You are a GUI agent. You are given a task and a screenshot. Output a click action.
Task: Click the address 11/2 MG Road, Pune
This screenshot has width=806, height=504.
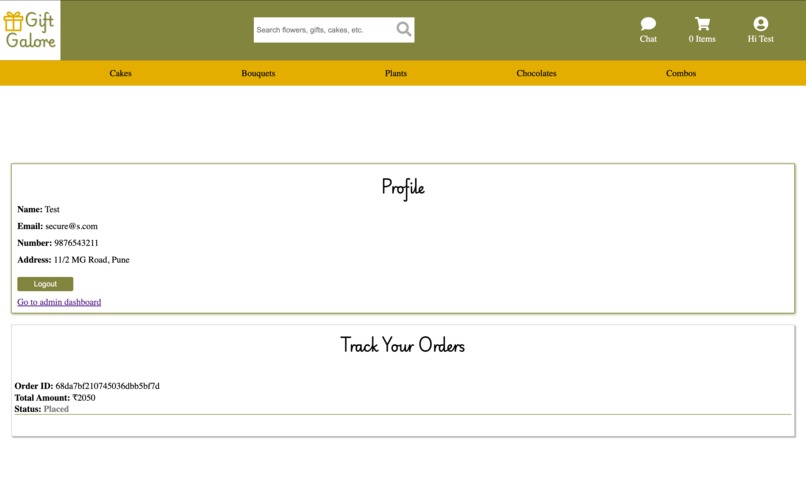click(91, 260)
